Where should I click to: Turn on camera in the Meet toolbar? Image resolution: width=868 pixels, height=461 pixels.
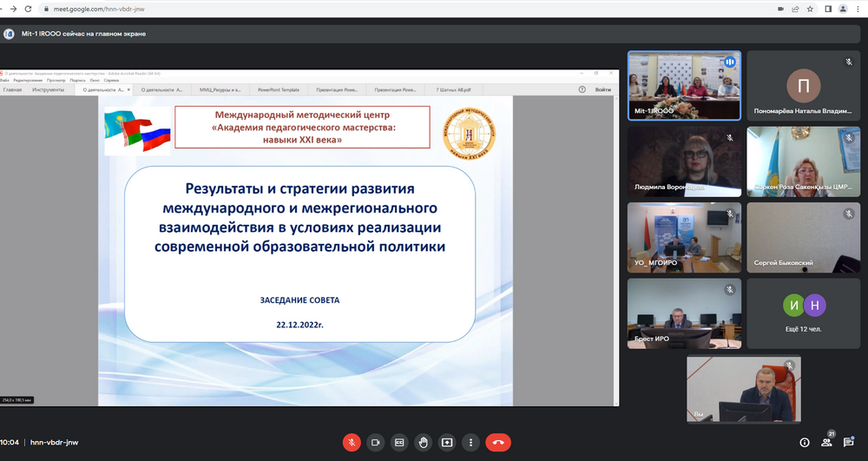[x=375, y=442]
